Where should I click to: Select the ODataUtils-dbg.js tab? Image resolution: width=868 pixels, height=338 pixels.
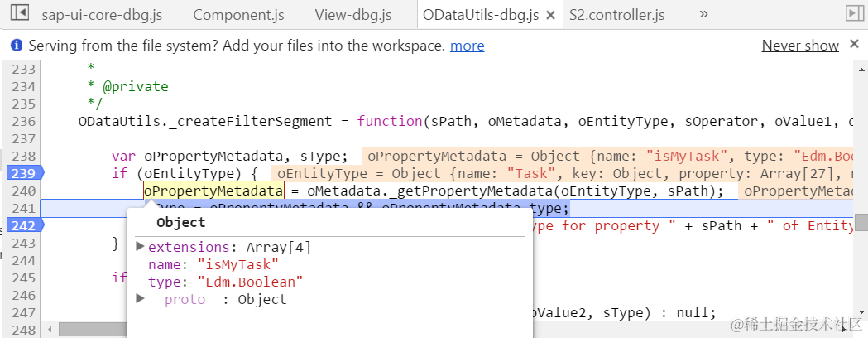[x=481, y=15]
